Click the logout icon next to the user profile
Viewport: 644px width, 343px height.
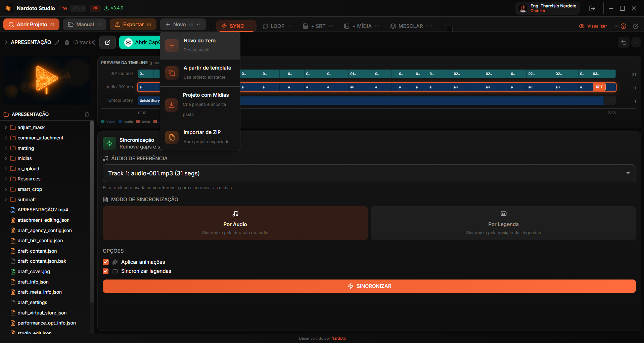point(592,8)
